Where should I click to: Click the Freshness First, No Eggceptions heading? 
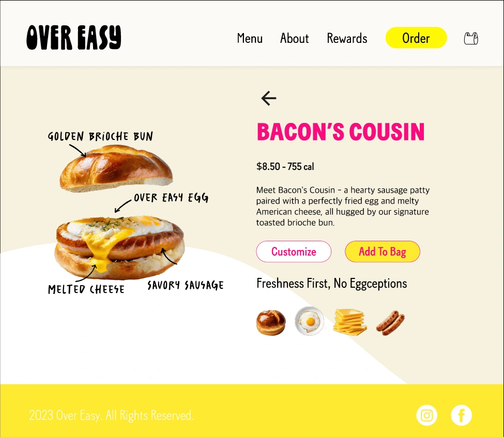coord(332,284)
